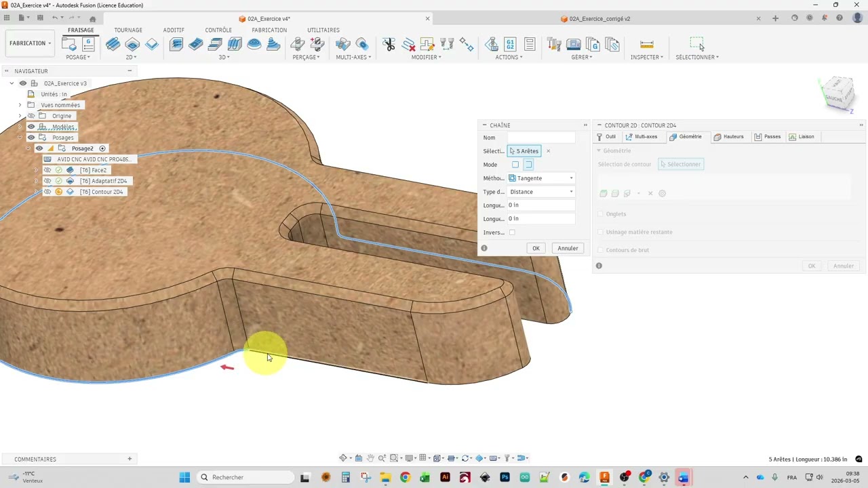Image resolution: width=868 pixels, height=488 pixels.
Task: Show the hidden Origine folder
Action: (x=31, y=116)
